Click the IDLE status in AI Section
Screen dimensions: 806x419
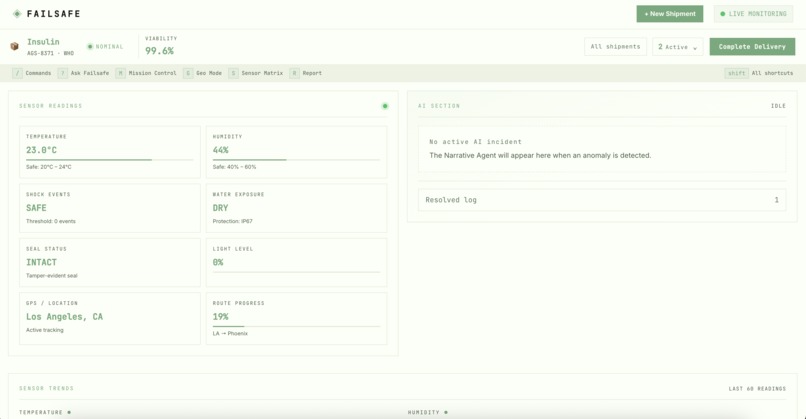point(778,106)
